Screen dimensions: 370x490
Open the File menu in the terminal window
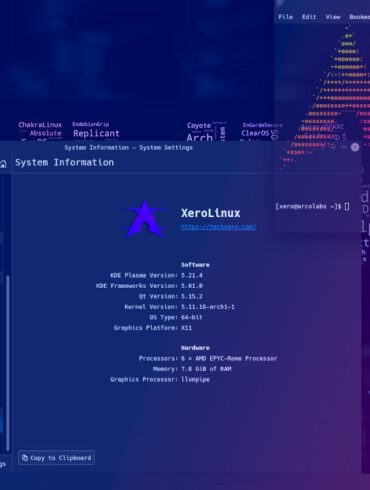coord(285,17)
